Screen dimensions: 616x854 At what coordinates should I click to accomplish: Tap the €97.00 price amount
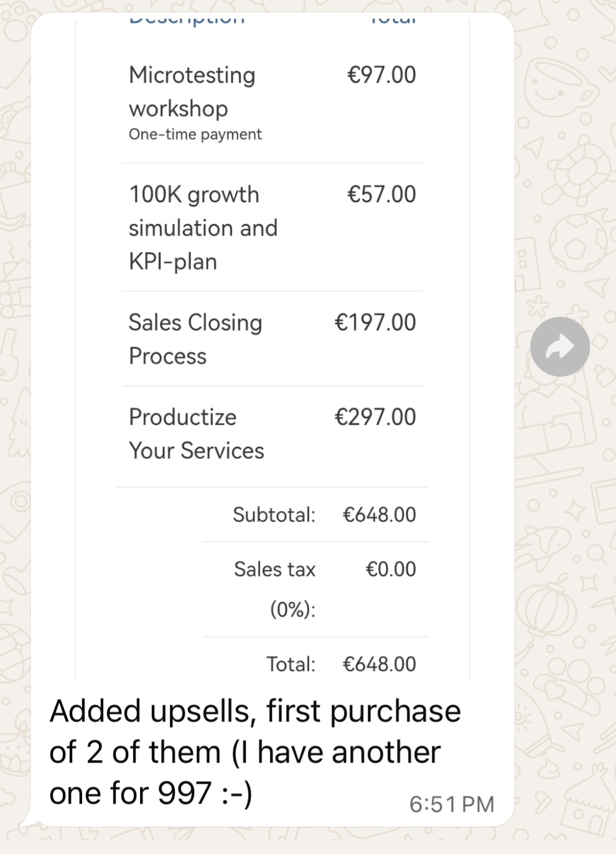[x=381, y=75]
